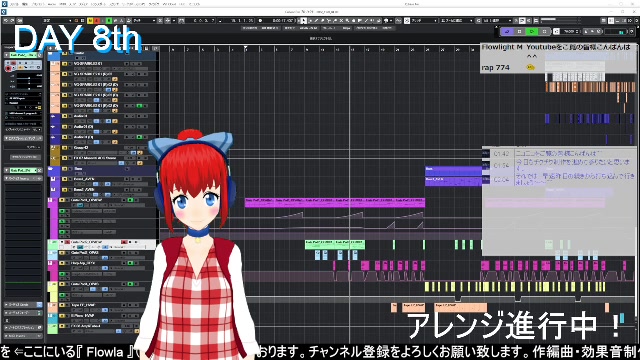640x360 pixels.
Task: Click the purple cycle loop transport button
Action: pos(507,31)
